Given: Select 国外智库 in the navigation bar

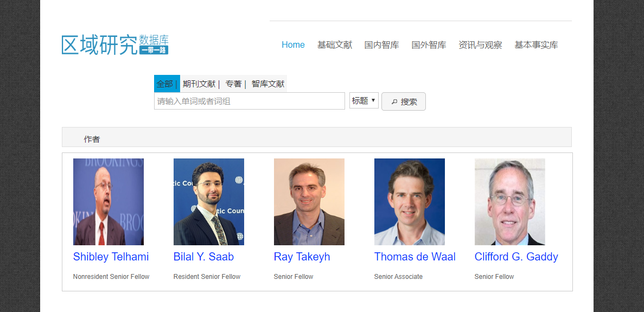Looking at the screenshot, I should [x=429, y=45].
